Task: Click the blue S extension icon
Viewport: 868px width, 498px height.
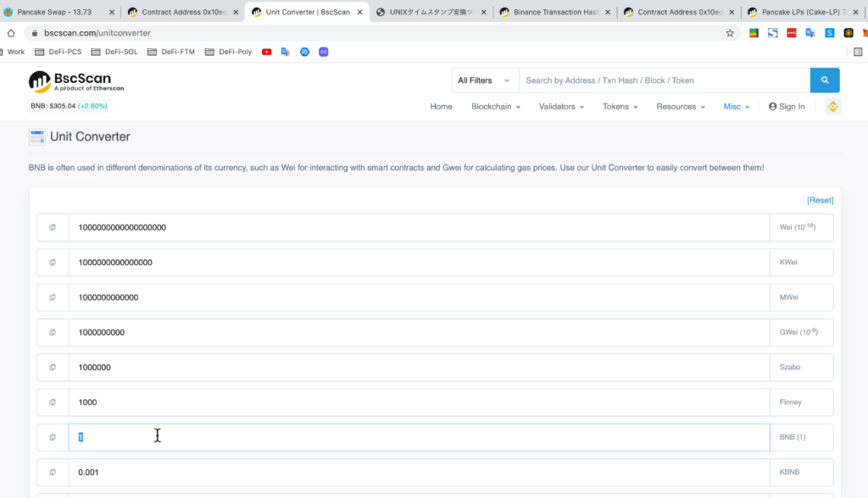Action: click(829, 33)
